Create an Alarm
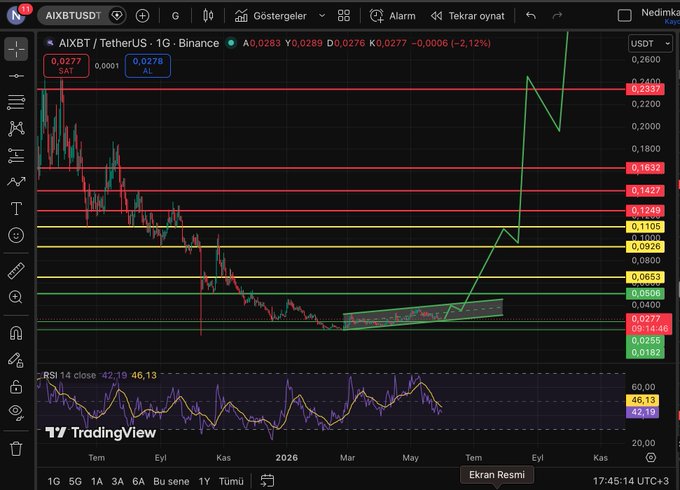 tap(392, 16)
